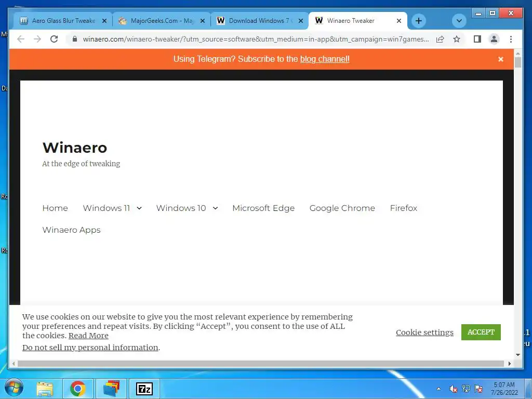Maximize the Chrome window
This screenshot has width=532, height=399.
pos(493,14)
